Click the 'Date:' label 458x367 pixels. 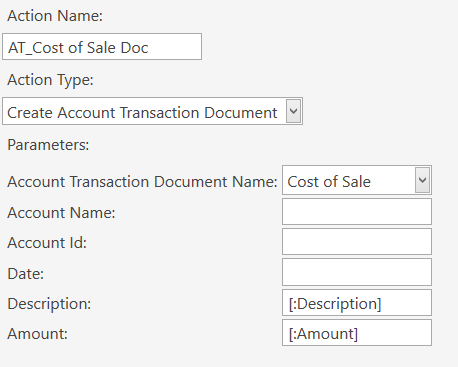tap(26, 274)
